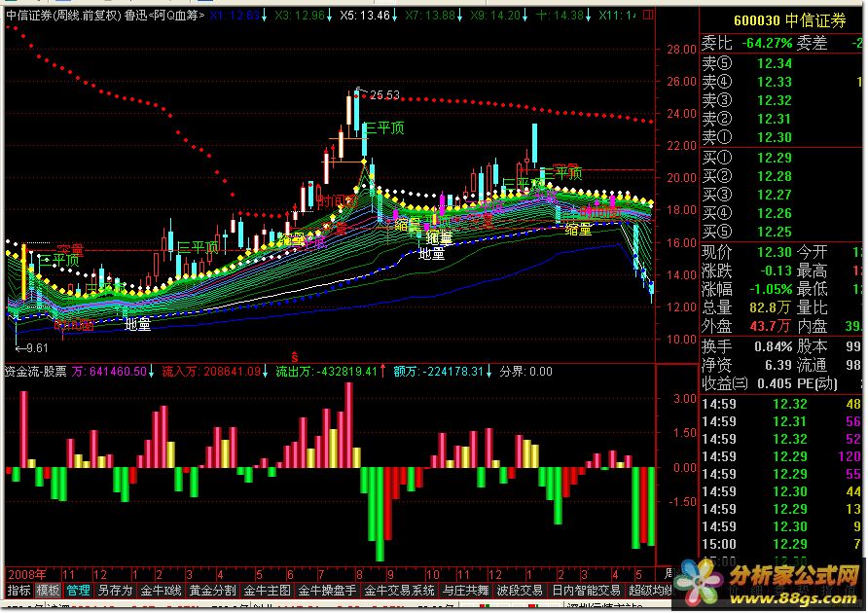Select the 卖③ row at 12.32
Screen dimensions: 868x613
pos(781,100)
